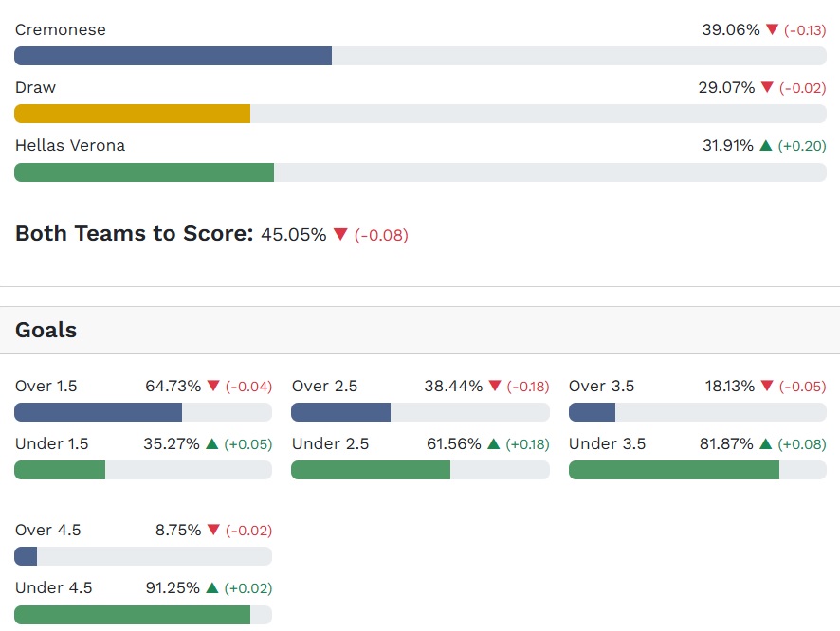Click the red down arrow on Draw row
The image size is (840, 631).
click(767, 88)
